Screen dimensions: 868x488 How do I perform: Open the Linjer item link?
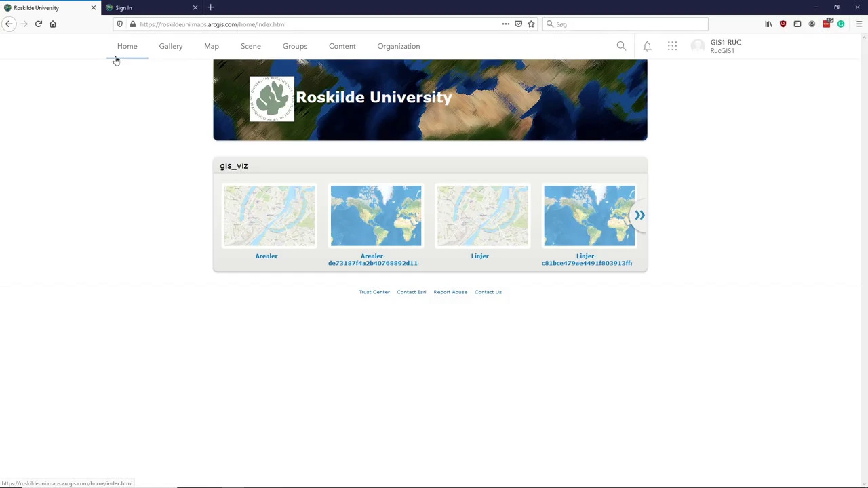click(480, 256)
